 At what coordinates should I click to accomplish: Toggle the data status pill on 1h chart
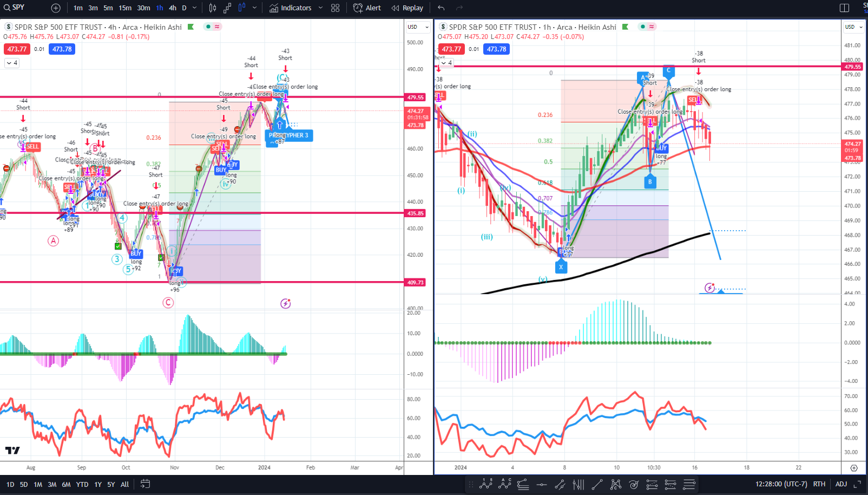pyautogui.click(x=647, y=27)
